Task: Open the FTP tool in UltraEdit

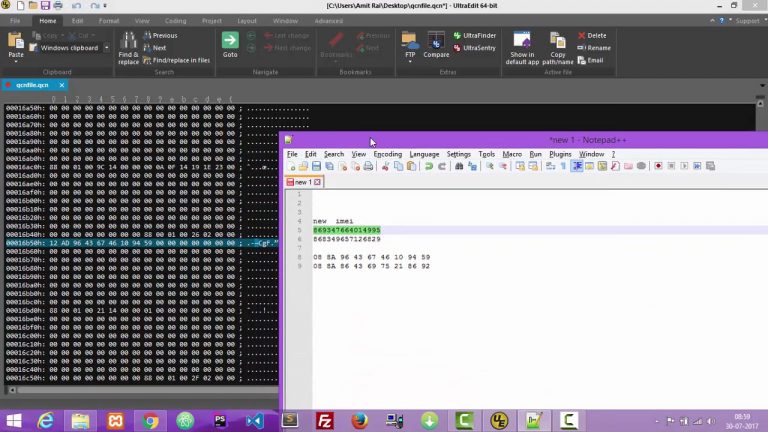Action: coord(410,44)
